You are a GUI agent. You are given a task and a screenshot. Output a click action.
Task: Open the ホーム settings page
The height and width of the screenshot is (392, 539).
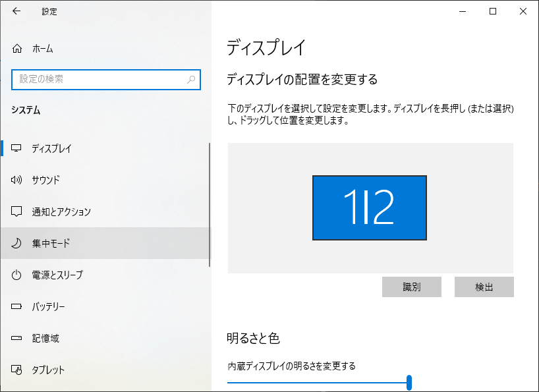[x=105, y=49]
